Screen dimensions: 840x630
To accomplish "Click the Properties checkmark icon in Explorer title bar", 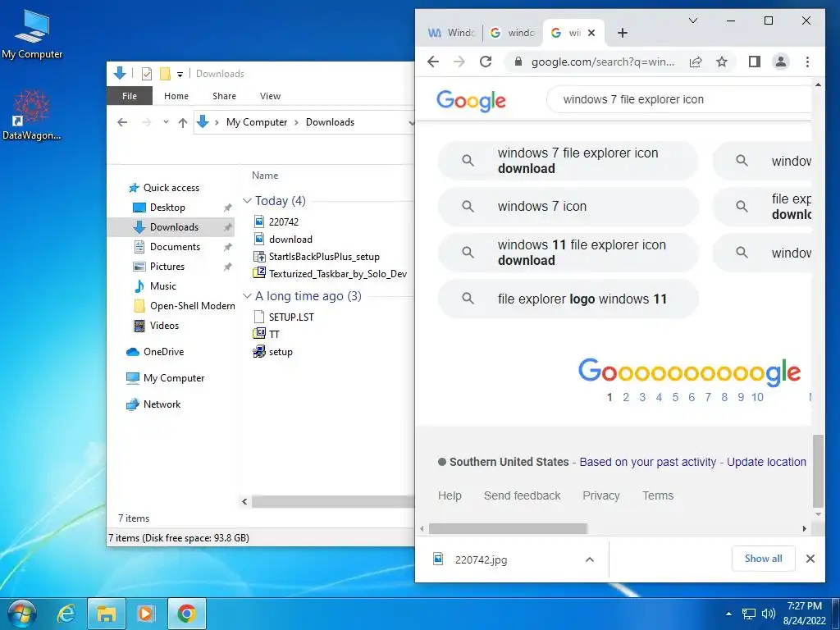I will pyautogui.click(x=146, y=74).
